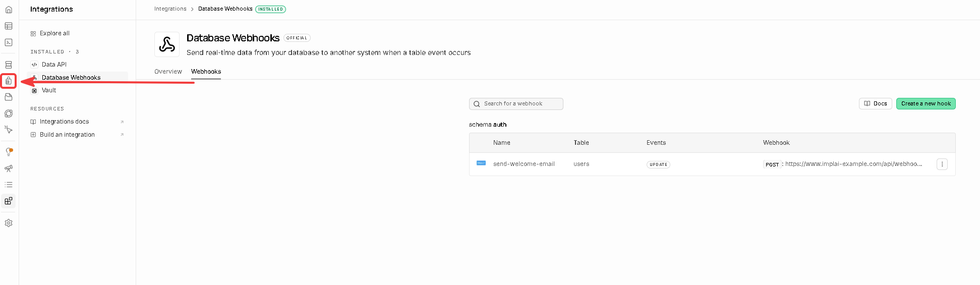980x285 pixels.
Task: Open the Project Settings gear icon
Action: [9, 223]
